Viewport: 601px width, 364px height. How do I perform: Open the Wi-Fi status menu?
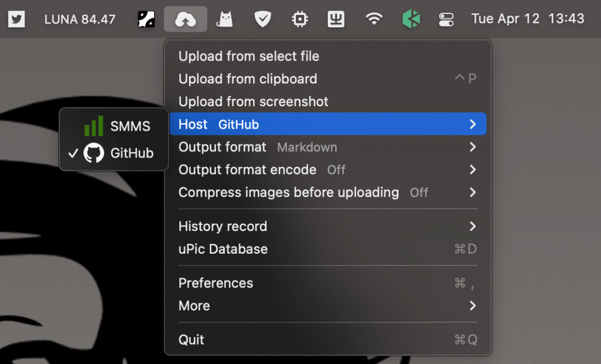[374, 19]
